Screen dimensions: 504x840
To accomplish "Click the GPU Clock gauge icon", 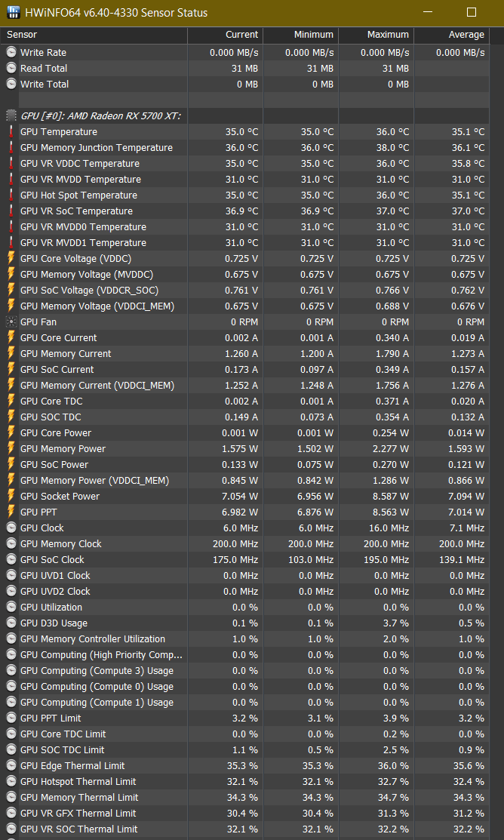I will (11, 528).
